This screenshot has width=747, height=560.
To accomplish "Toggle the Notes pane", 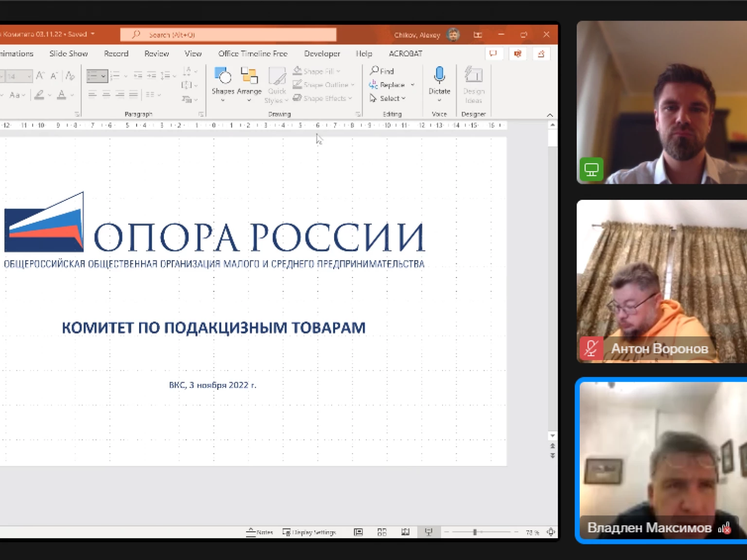I will point(260,532).
